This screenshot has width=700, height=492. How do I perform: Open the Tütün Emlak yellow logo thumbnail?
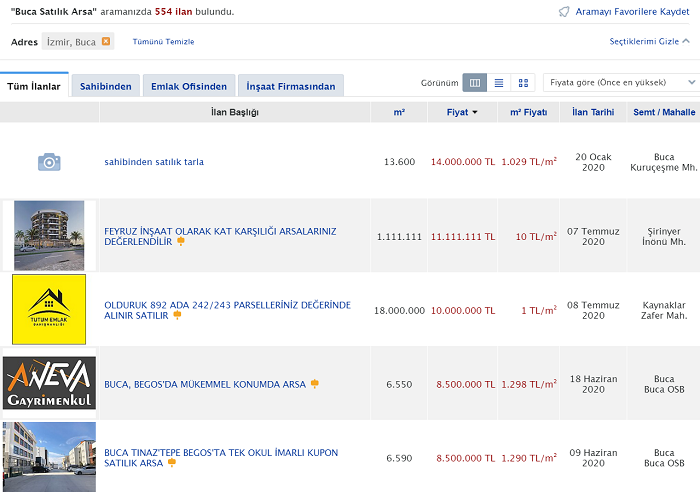tap(49, 309)
